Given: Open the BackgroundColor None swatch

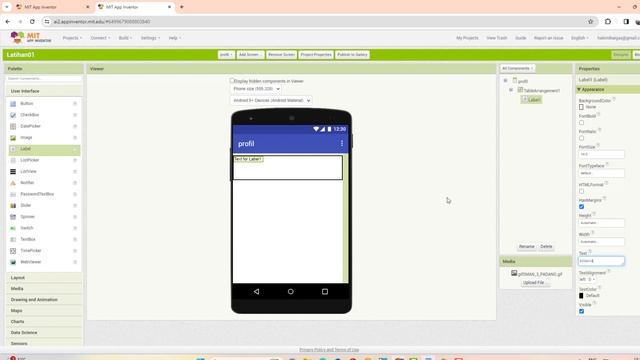Looking at the screenshot, I should coord(581,107).
